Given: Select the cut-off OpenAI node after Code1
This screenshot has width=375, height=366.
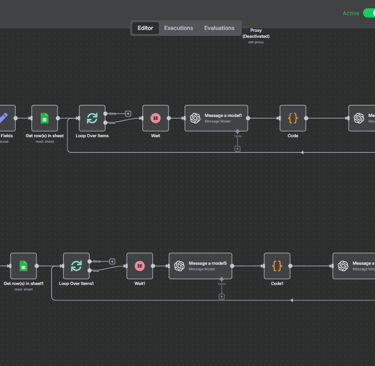Looking at the screenshot, I should point(354,266).
